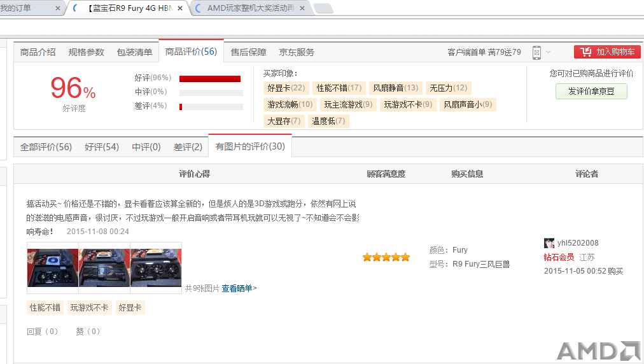Close the AMD玩家整机大奖活动 browser tab

click(302, 8)
